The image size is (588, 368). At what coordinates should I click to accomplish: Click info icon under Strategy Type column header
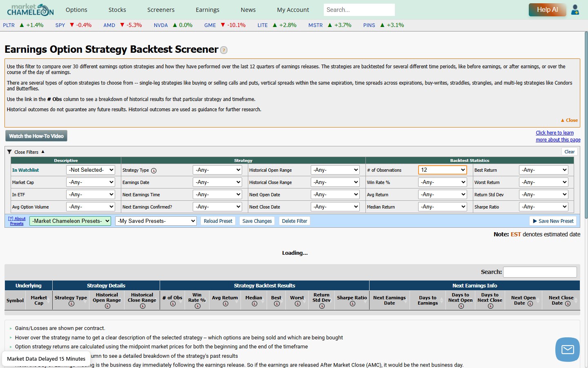pyautogui.click(x=71, y=304)
